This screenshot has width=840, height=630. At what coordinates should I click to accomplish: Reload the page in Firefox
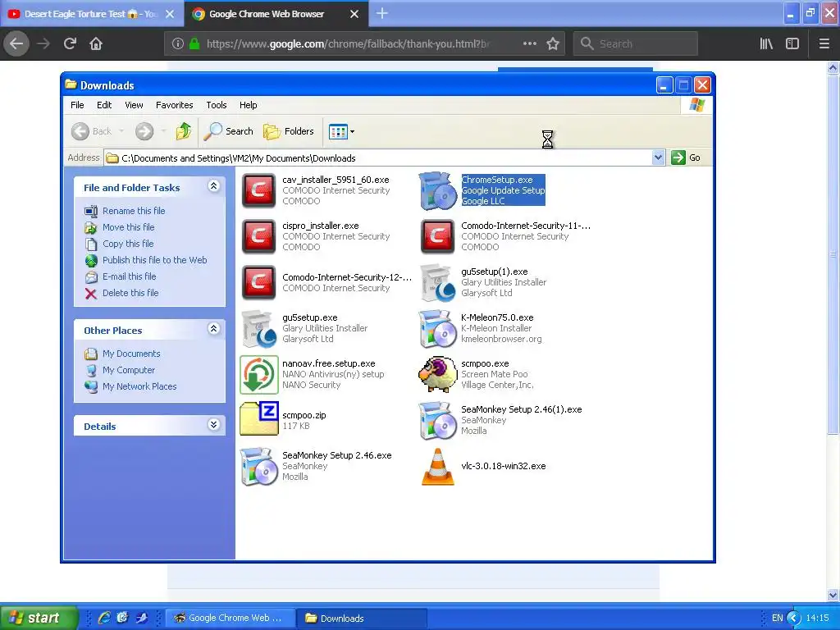coord(71,43)
